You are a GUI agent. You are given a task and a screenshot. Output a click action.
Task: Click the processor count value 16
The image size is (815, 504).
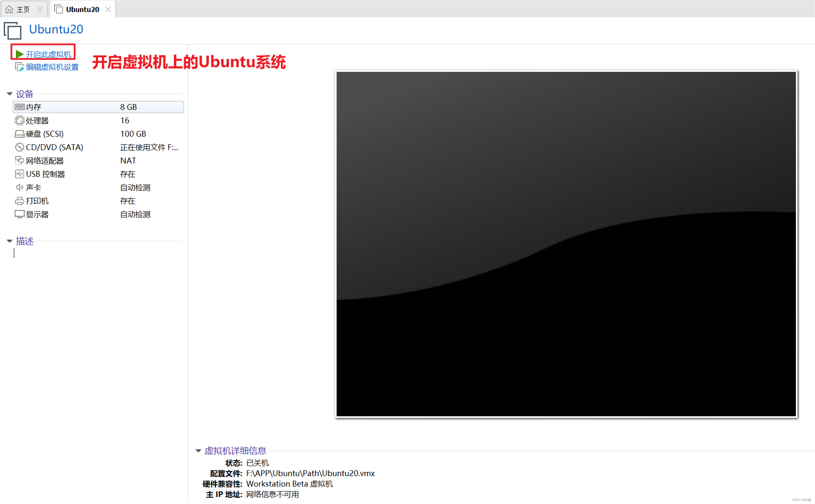[125, 120]
